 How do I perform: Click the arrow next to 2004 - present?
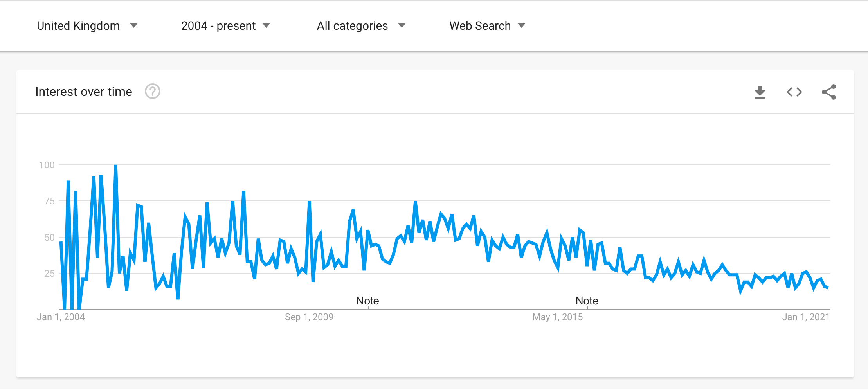point(267,25)
